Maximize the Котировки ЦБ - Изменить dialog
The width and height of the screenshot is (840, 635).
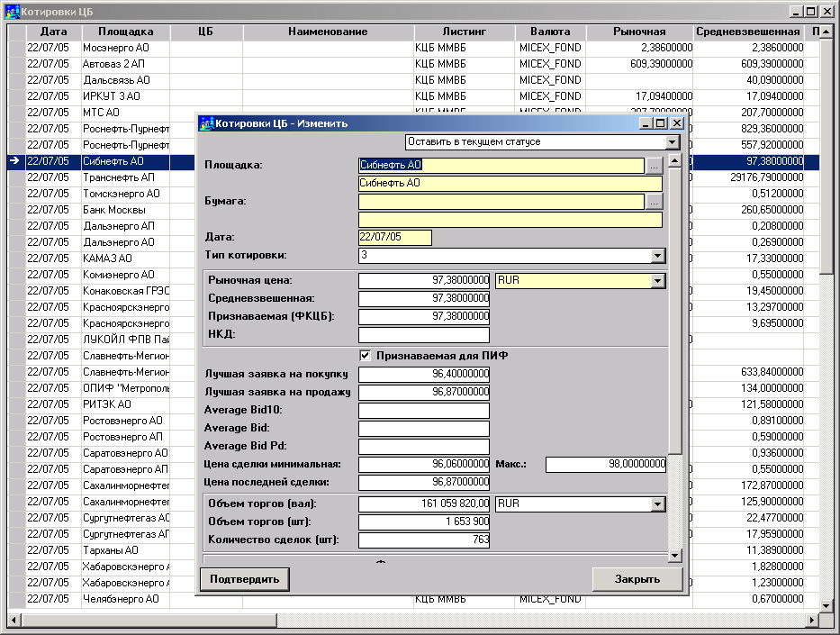click(x=661, y=123)
